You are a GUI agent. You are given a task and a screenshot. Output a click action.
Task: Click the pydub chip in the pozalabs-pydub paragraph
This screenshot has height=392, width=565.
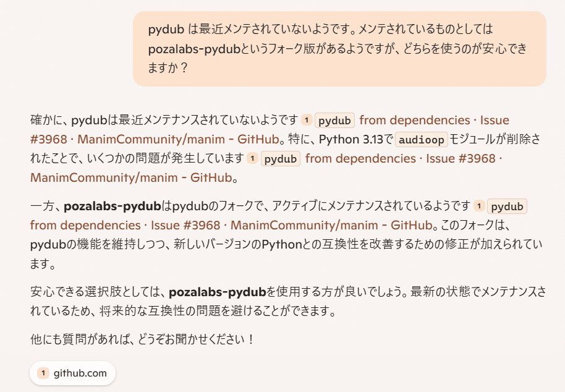click(507, 207)
